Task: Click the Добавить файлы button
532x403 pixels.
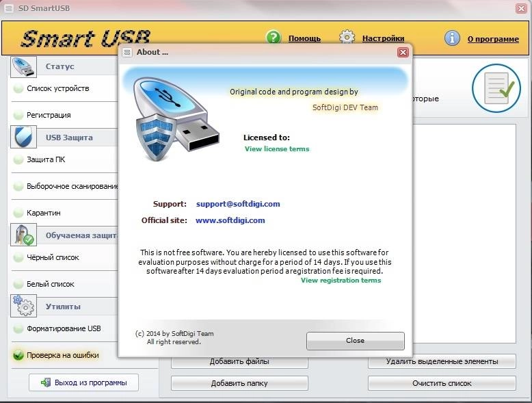Action: pos(239,361)
